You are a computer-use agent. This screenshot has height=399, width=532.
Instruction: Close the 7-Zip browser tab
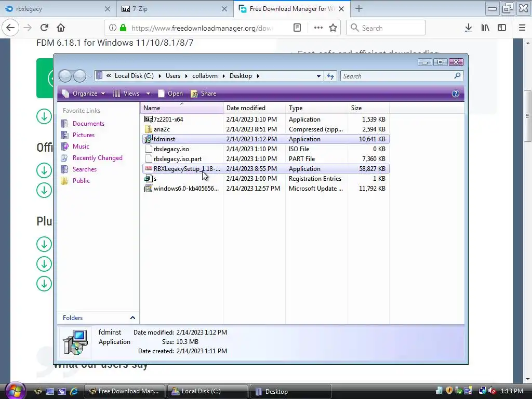click(224, 9)
